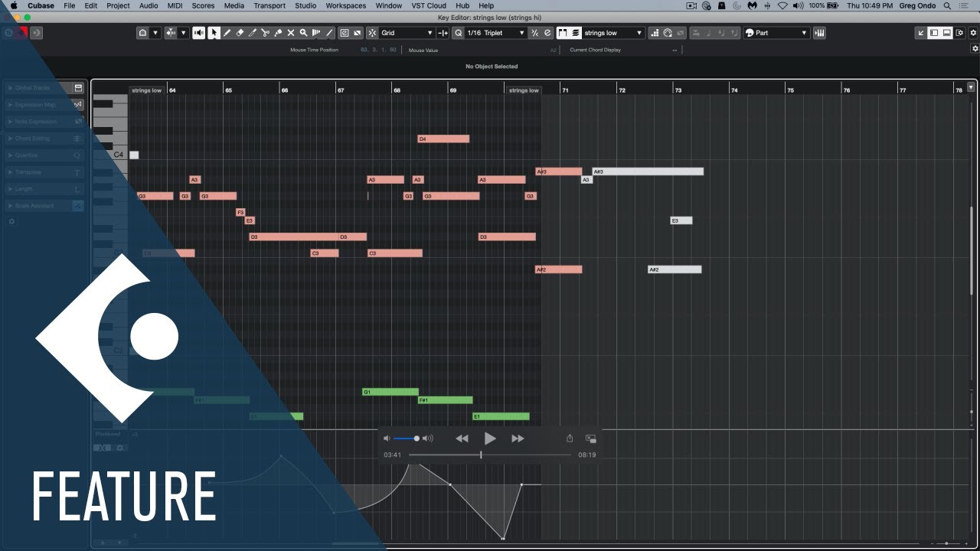The width and height of the screenshot is (980, 551).
Task: Click the Edit VST Instrument icon
Action: (820, 33)
